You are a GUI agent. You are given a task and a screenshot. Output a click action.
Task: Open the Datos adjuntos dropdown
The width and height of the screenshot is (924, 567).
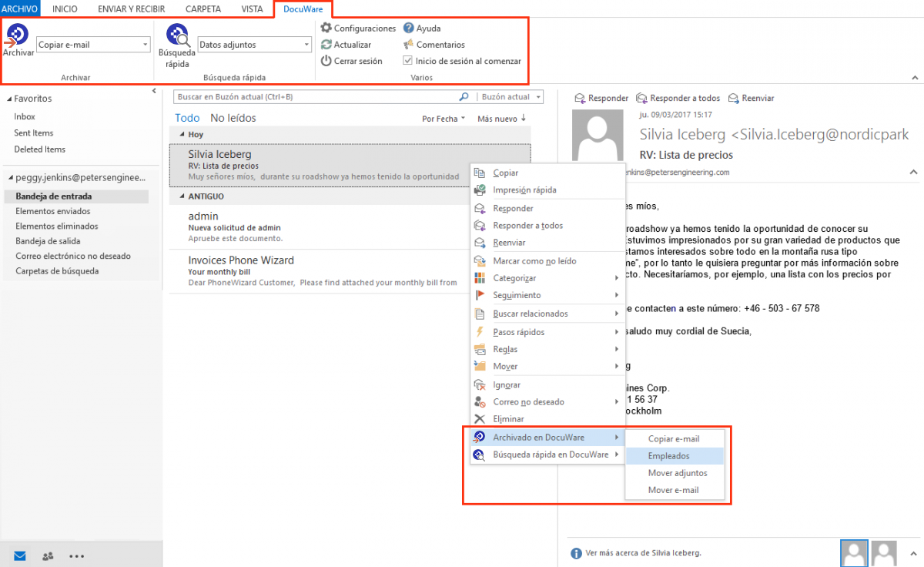point(306,45)
